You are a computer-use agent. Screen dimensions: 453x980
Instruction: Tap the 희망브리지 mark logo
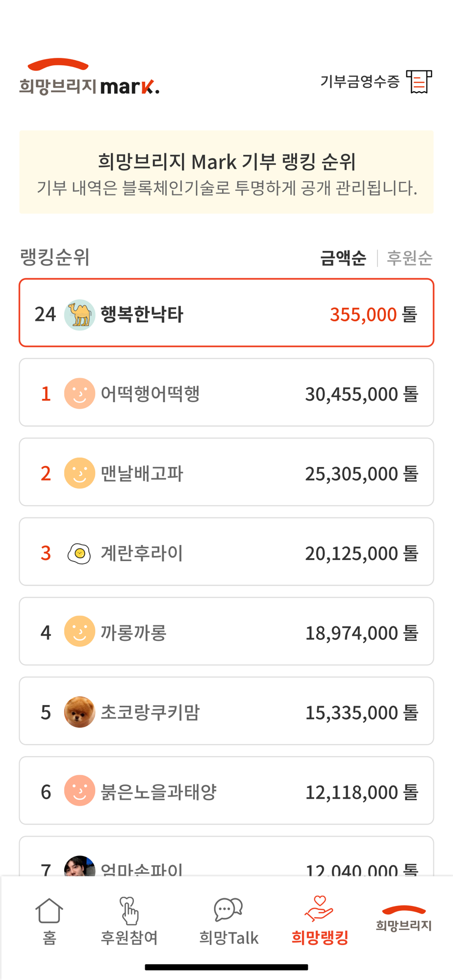(89, 77)
